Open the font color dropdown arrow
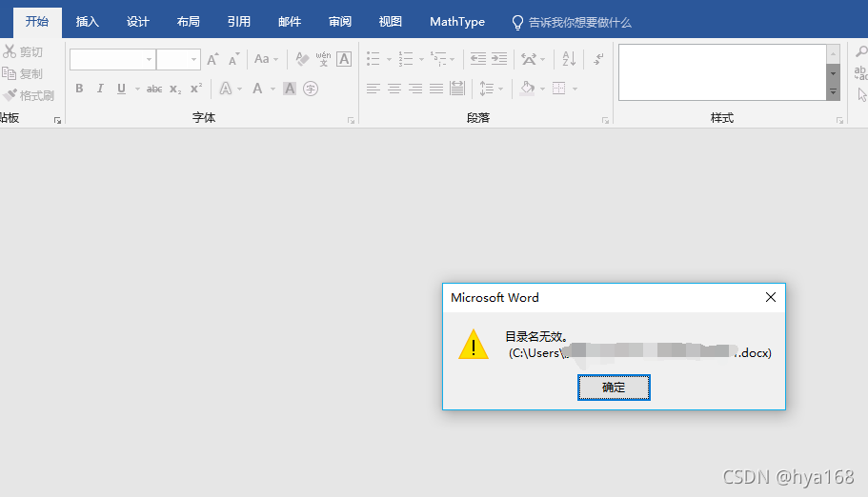Viewport: 868px width, 497px height. (273, 89)
